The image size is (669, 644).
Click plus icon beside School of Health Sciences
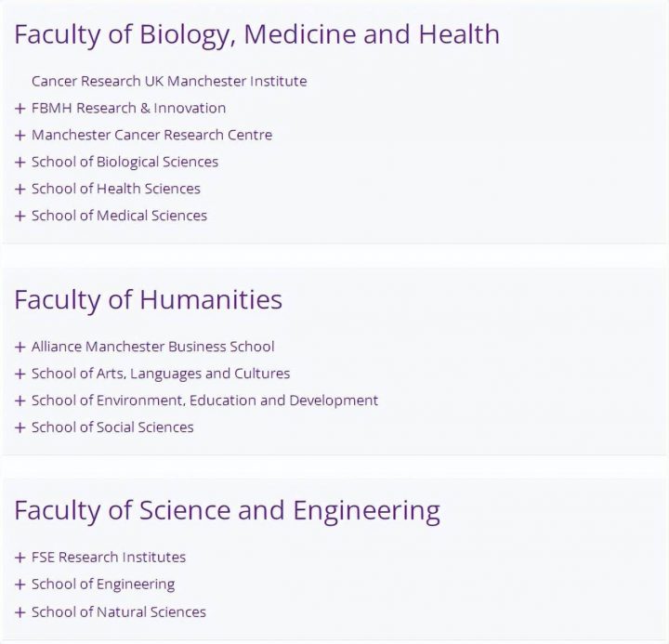20,190
